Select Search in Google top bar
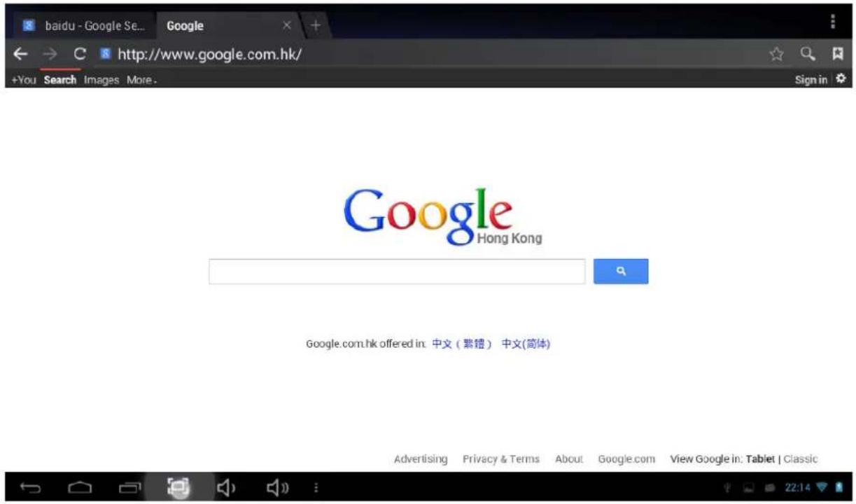The height and width of the screenshot is (504, 856). 59,80
